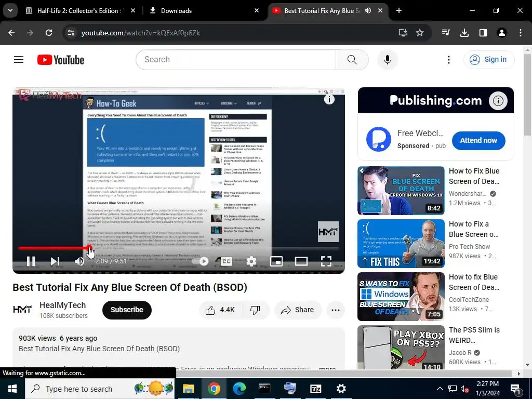The height and width of the screenshot is (399, 532).
Task: Open Chrome side panel
Action: [483, 33]
